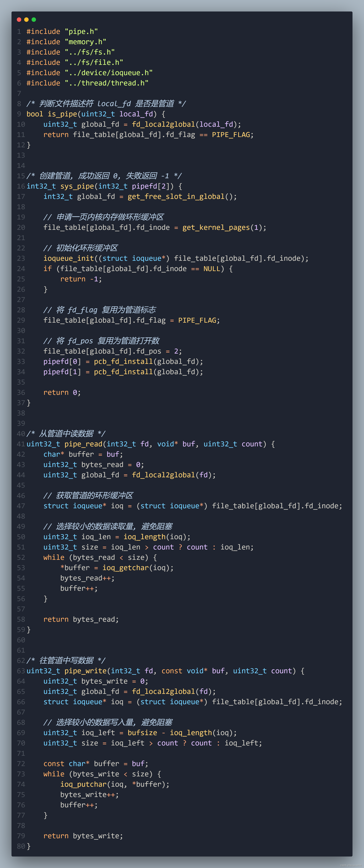Click "while (bytes_write < size)" line

[102, 774]
